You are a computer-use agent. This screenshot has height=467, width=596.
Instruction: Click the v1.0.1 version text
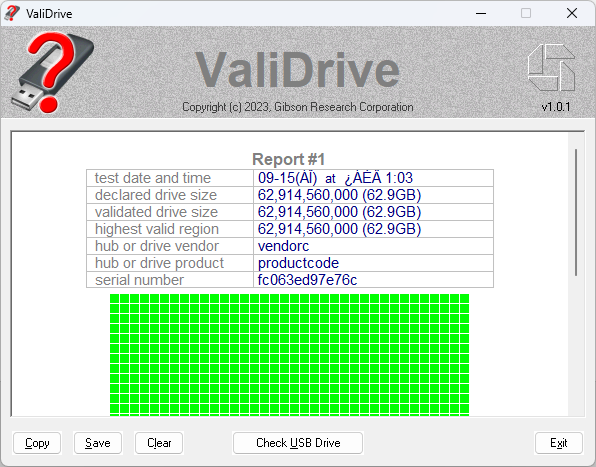[556, 107]
